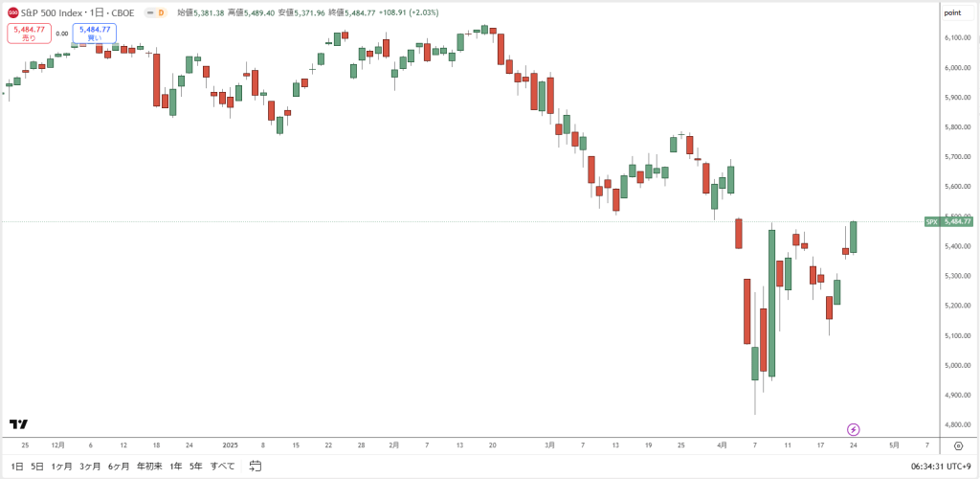
Task: Click the 高値5,489.40 high value
Action: [x=251, y=12]
